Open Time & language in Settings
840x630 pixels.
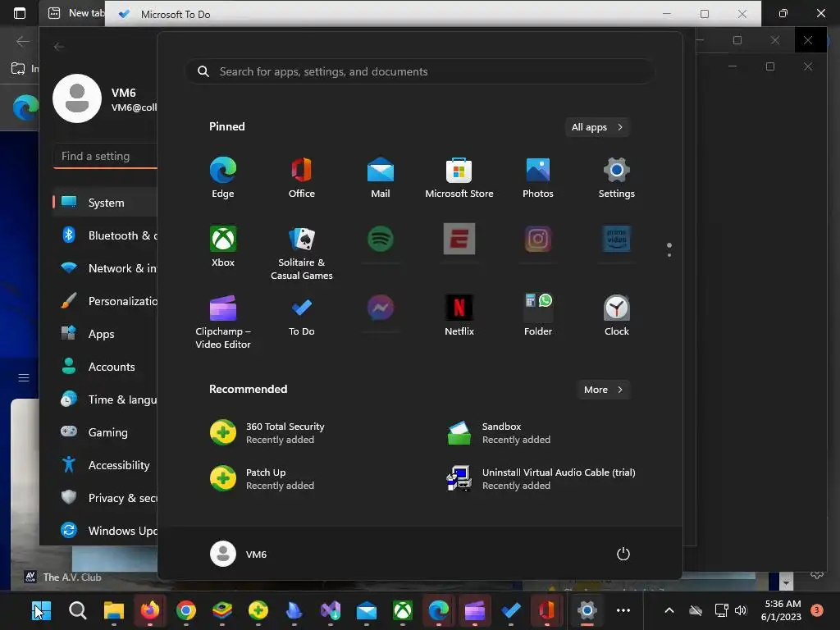click(105, 399)
